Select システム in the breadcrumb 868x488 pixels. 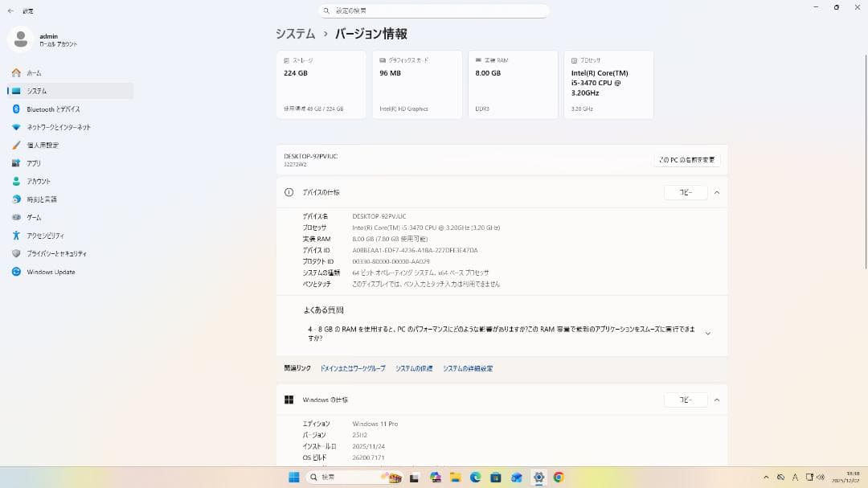tap(293, 34)
